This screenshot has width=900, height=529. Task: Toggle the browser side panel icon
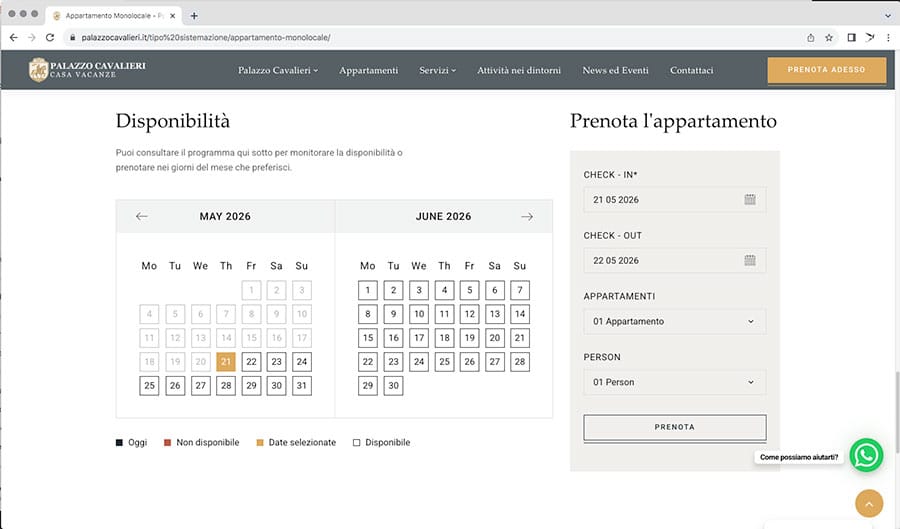tap(851, 37)
